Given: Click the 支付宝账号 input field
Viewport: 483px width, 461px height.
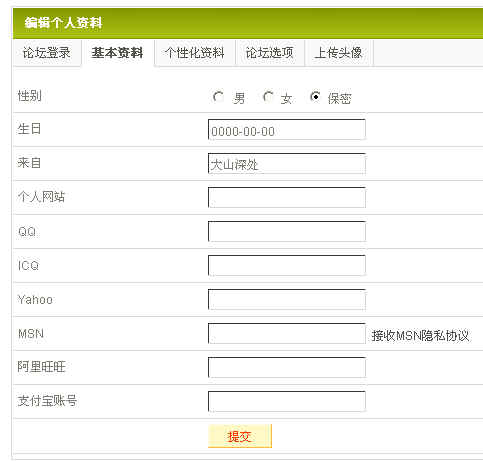Looking at the screenshot, I should tap(287, 402).
